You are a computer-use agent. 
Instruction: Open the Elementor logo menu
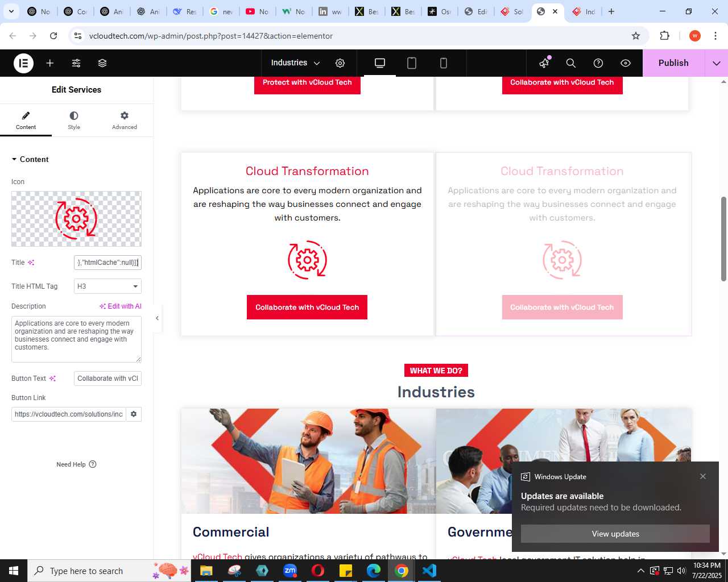(x=23, y=63)
